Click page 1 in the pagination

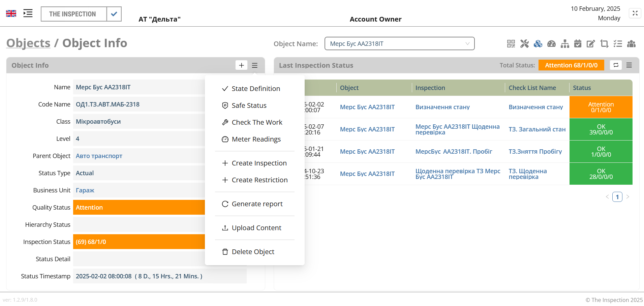617,197
